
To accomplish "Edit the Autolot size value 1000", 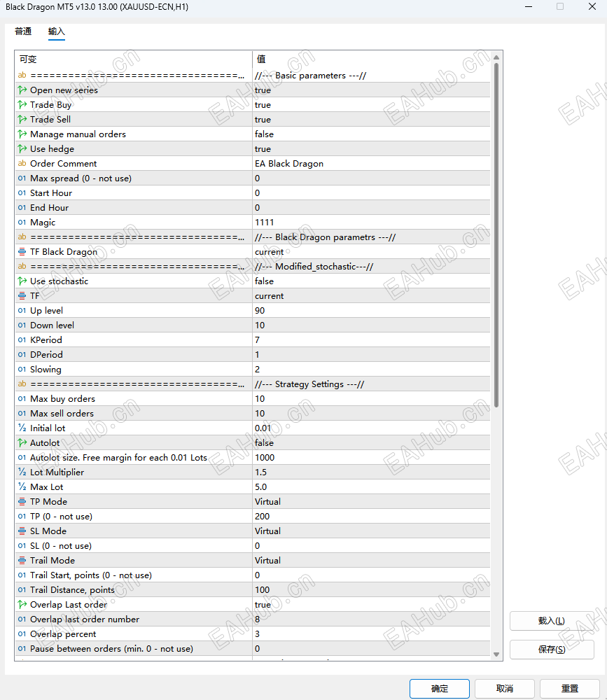I will tap(371, 458).
